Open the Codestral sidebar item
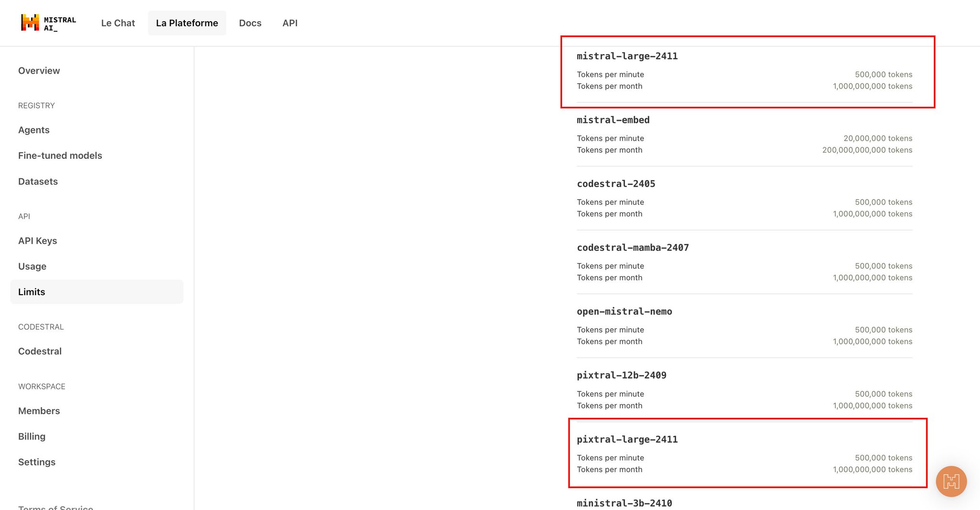980x510 pixels. pyautogui.click(x=40, y=351)
